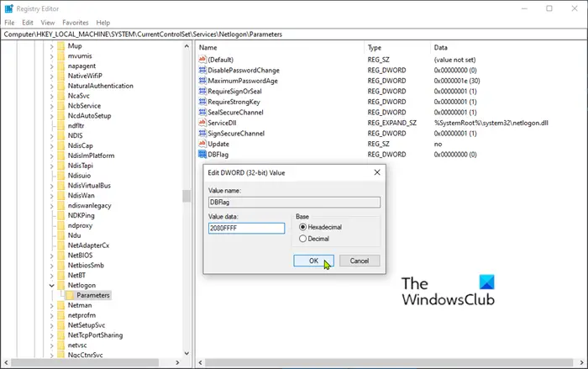Viewport: 588px width, 369px height.
Task: Click the DWORD icon beside MaximumPasswordAge
Action: coord(202,81)
